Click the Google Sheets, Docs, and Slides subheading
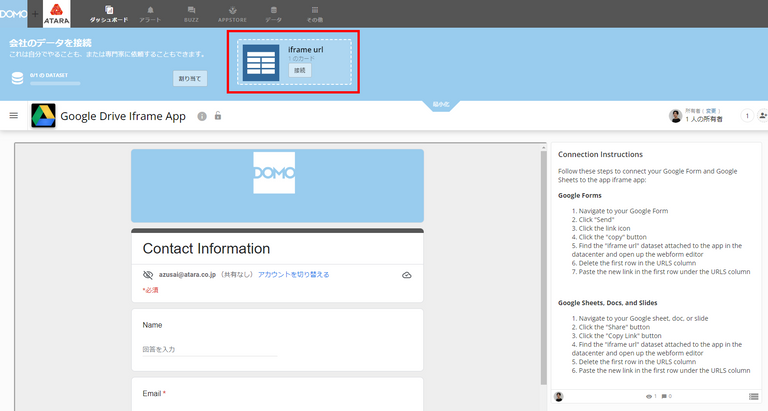The image size is (768, 411). point(607,303)
